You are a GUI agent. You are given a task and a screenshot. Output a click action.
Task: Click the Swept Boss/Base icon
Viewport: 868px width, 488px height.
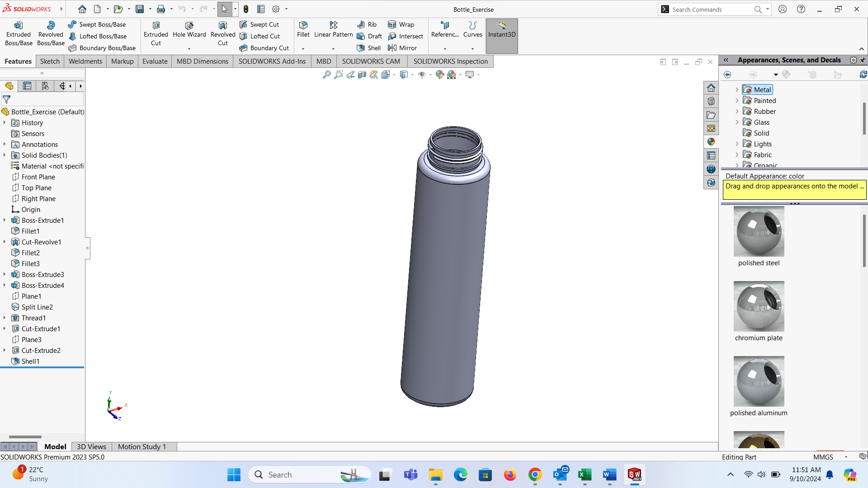[72, 24]
